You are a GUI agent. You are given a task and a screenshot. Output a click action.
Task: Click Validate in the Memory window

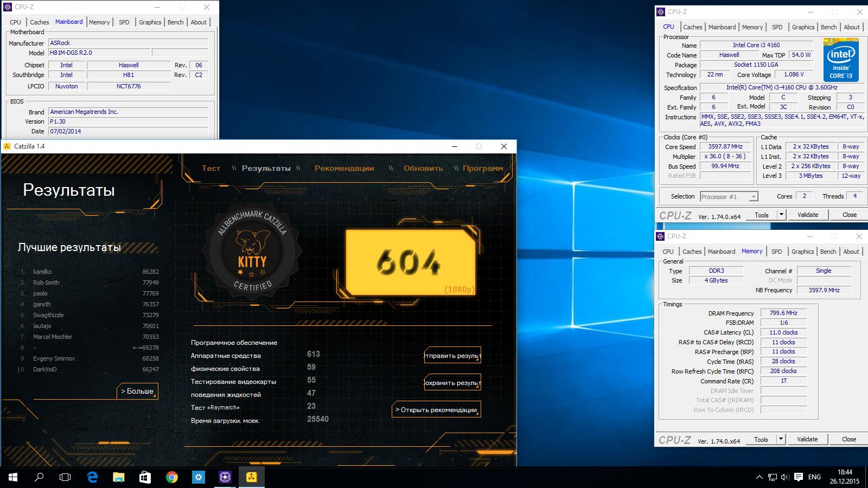point(807,439)
